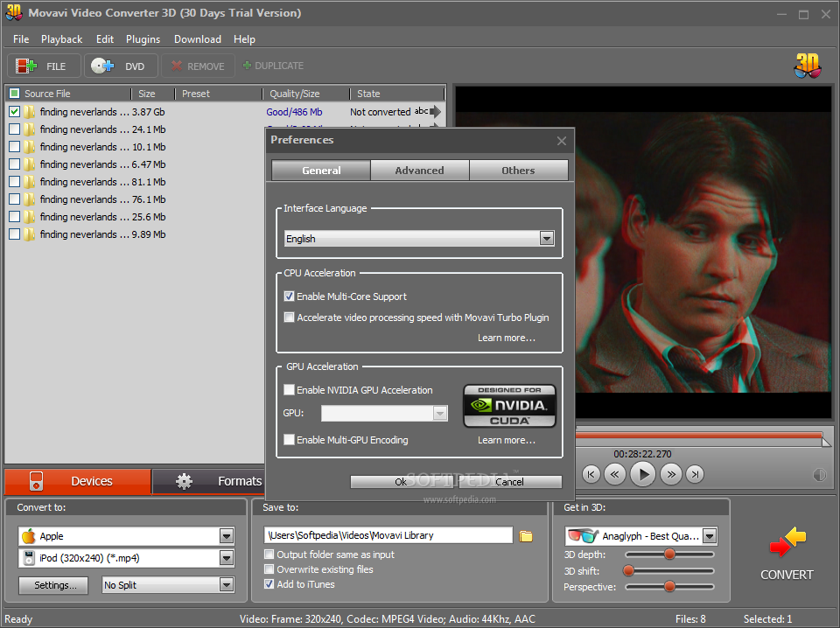Check the 6.47 Mb file checkbox
Screen dimensions: 840x628
pos(15,164)
